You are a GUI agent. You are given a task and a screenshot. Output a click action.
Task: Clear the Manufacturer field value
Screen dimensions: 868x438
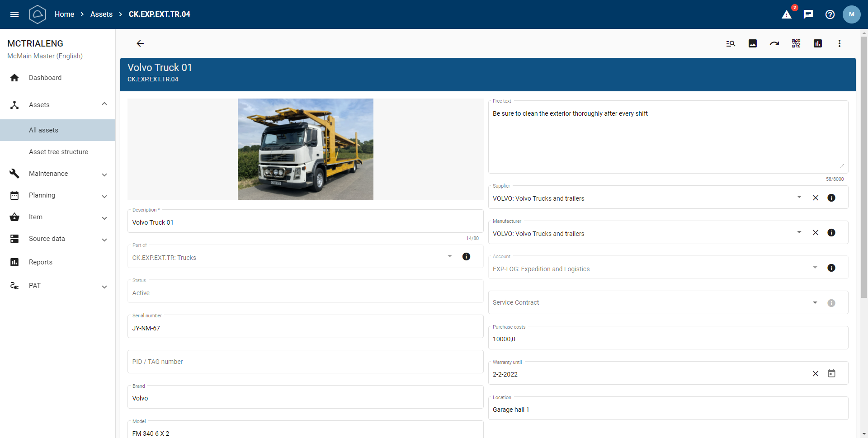click(816, 233)
